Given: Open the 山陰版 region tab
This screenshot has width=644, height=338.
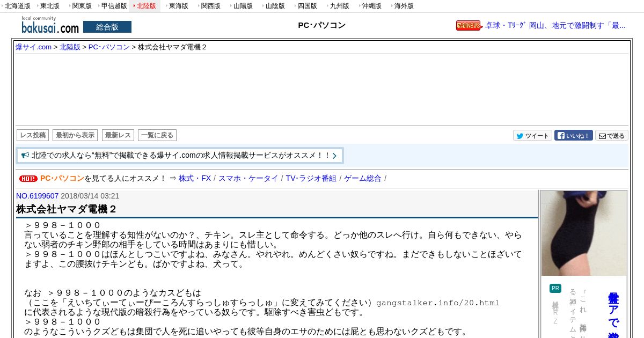Looking at the screenshot, I should coord(275,6).
